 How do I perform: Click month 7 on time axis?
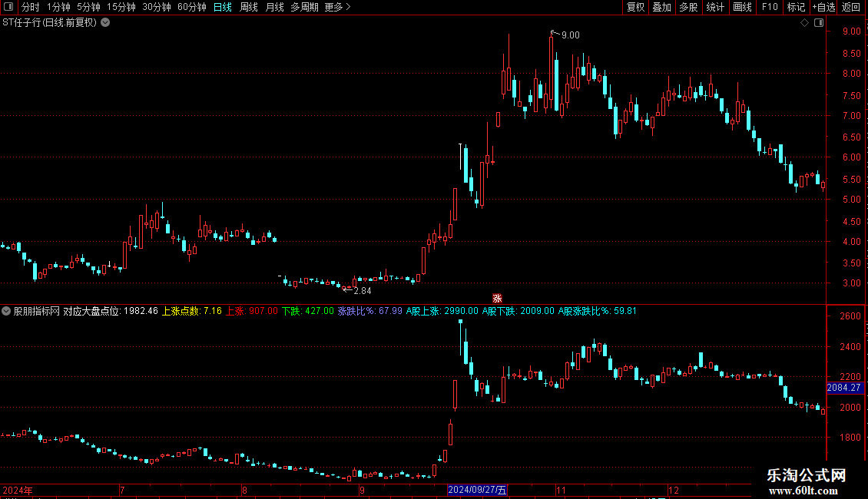tap(122, 490)
